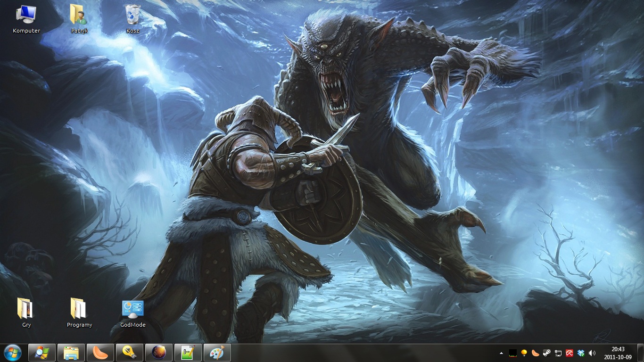
Task: Click the black monitor graph tray icon
Action: (512, 353)
